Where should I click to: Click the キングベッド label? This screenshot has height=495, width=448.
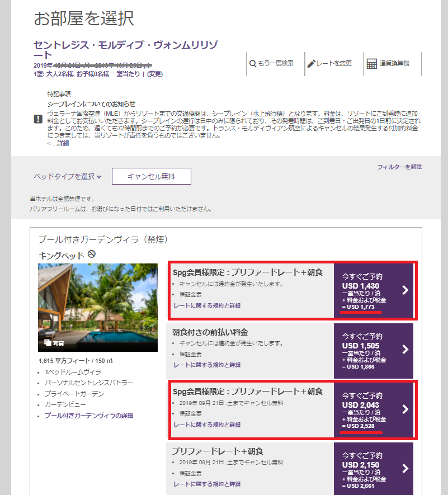tap(62, 256)
